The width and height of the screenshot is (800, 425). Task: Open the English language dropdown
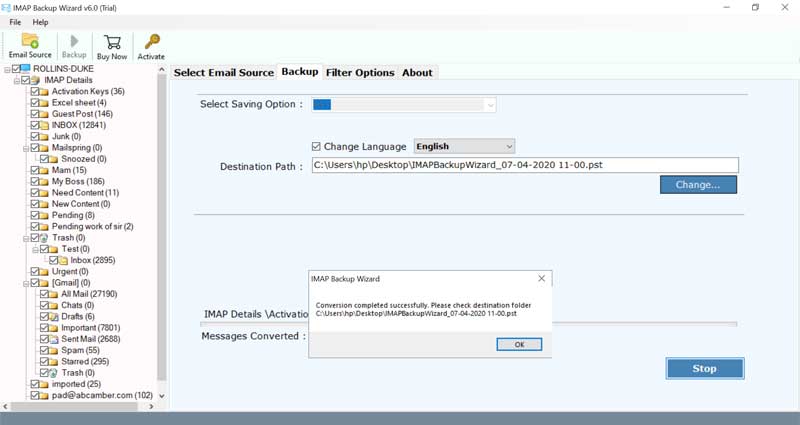[x=509, y=146]
